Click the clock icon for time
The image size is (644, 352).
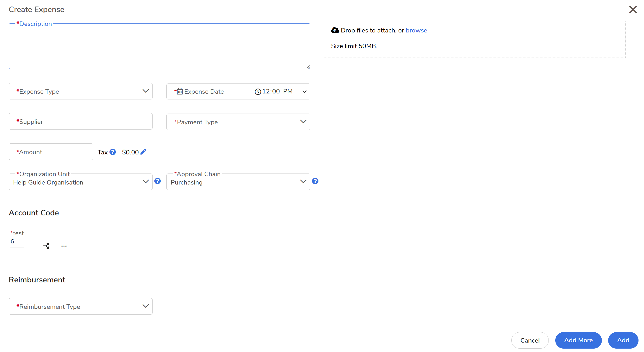(258, 92)
